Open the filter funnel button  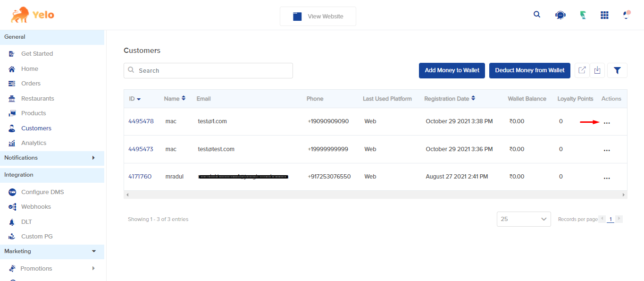617,70
